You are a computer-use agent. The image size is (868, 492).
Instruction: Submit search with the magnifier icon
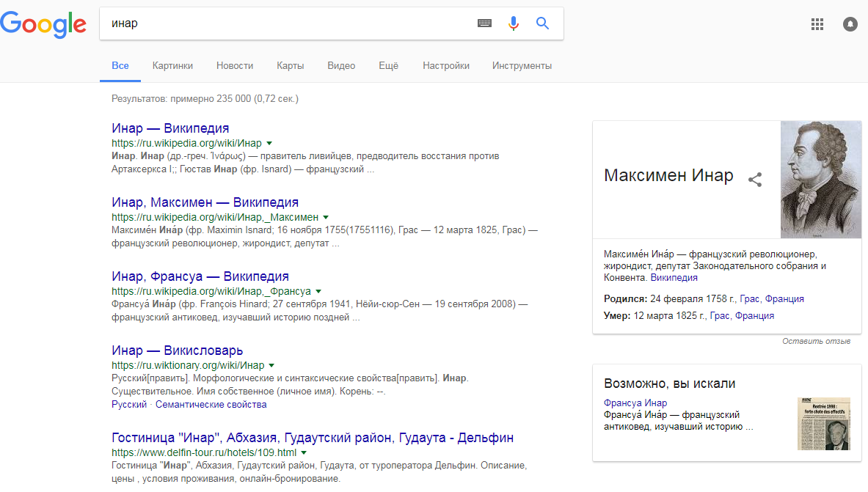tap(542, 23)
